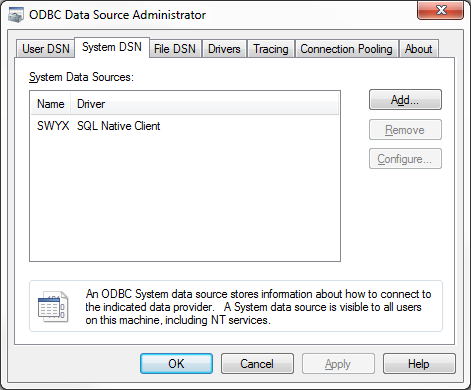Switch to the User DSN tab
The height and width of the screenshot is (390, 471).
pyautogui.click(x=45, y=49)
